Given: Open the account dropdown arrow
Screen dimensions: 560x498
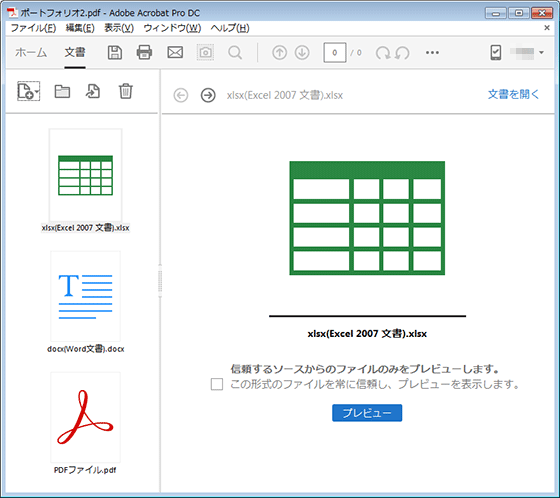Looking at the screenshot, I should [x=541, y=53].
